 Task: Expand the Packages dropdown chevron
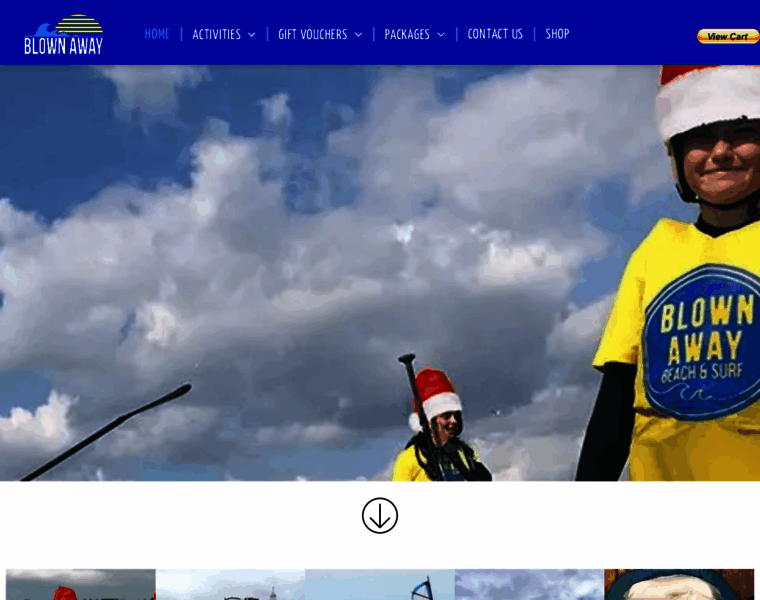(441, 35)
